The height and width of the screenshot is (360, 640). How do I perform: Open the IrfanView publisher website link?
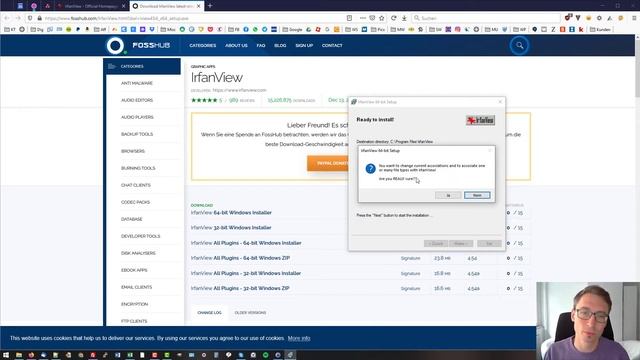point(239,90)
